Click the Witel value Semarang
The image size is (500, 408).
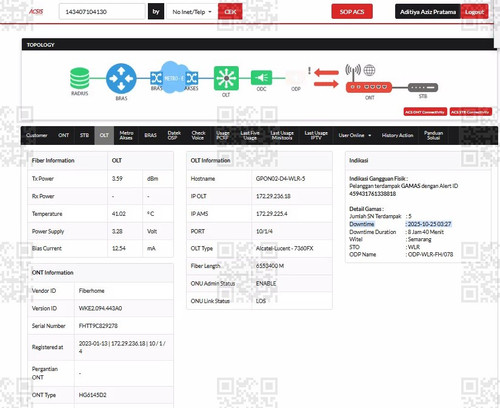[419, 239]
